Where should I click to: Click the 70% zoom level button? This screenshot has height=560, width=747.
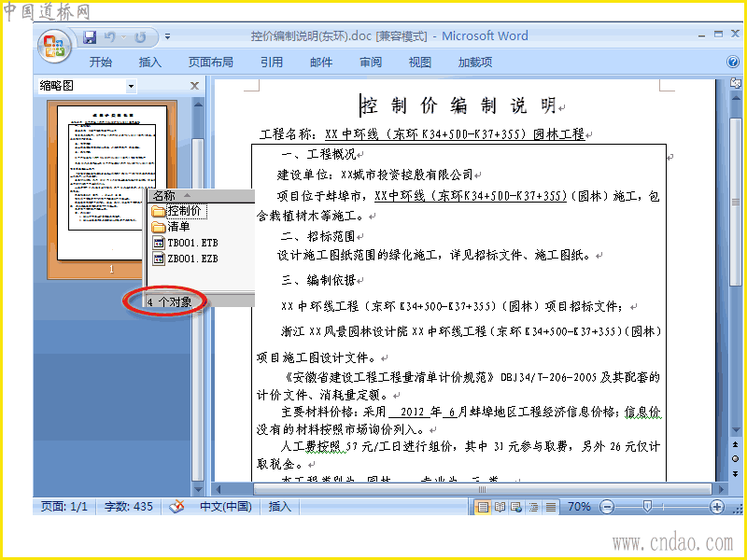pos(579,507)
